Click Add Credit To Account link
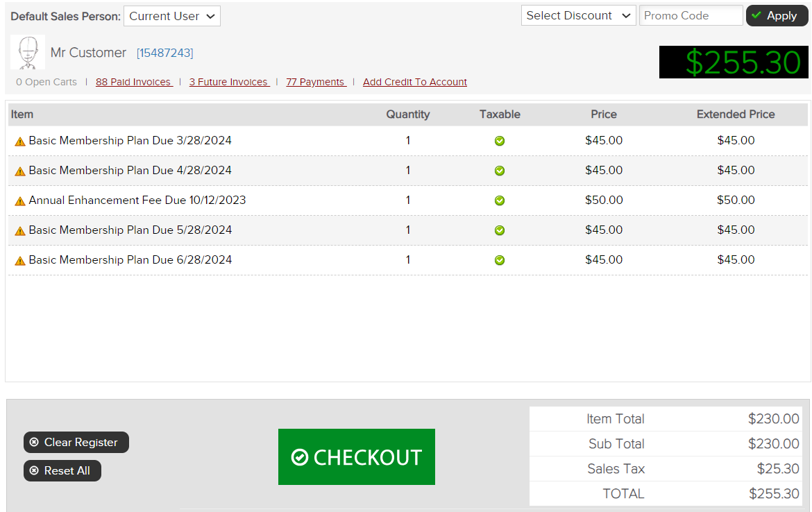This screenshot has width=812, height=512. (x=415, y=82)
